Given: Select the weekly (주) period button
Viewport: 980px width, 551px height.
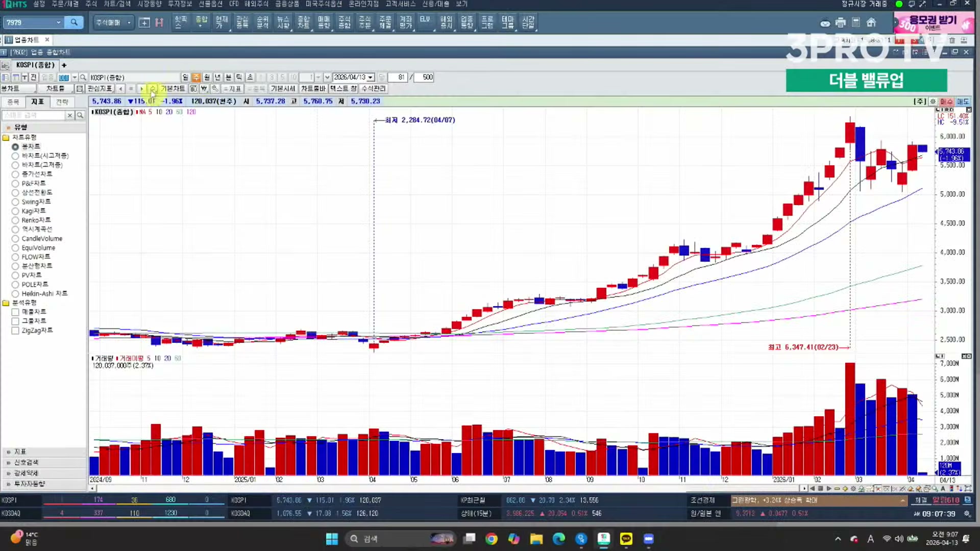Looking at the screenshot, I should (196, 78).
